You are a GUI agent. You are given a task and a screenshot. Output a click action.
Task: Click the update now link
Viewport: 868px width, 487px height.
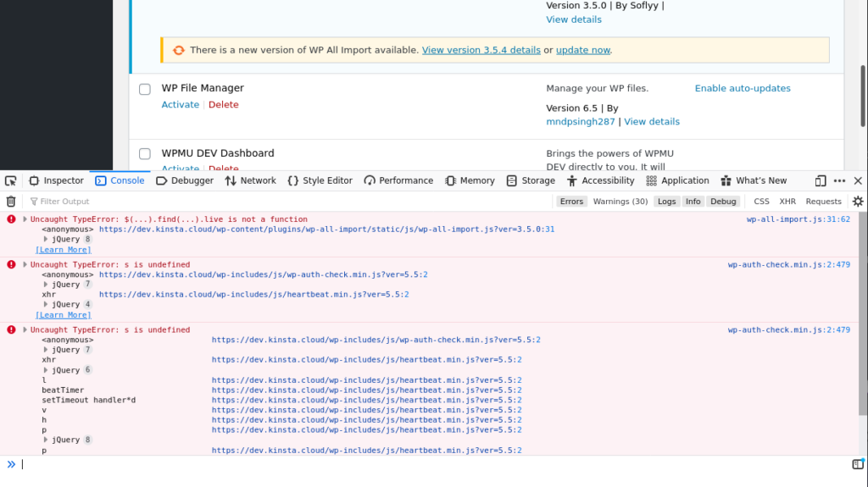(582, 50)
